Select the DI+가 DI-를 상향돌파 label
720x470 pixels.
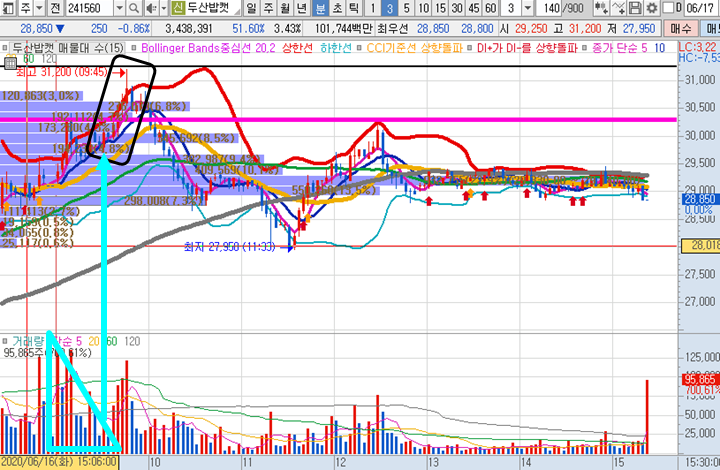pos(527,48)
